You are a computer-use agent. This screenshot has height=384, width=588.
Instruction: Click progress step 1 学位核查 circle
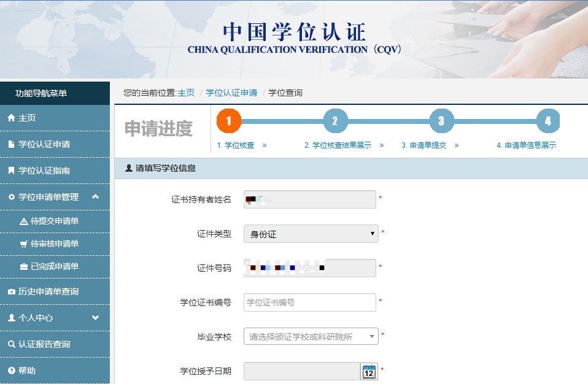229,121
